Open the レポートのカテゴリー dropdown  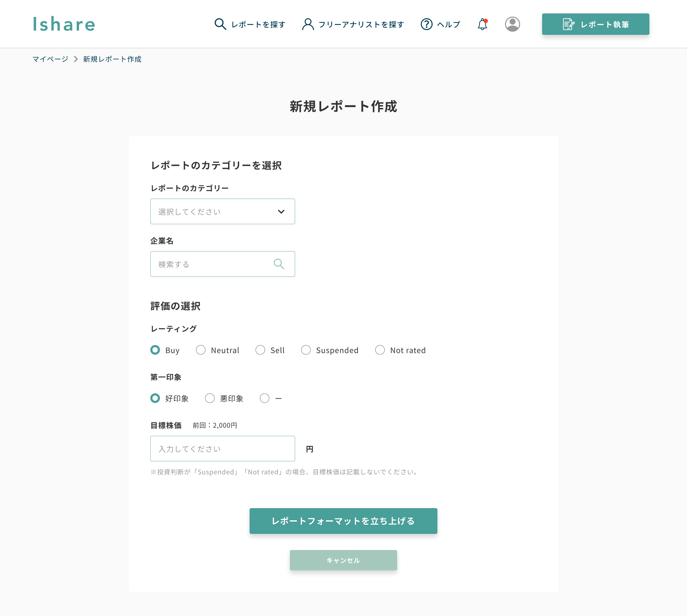tap(222, 211)
